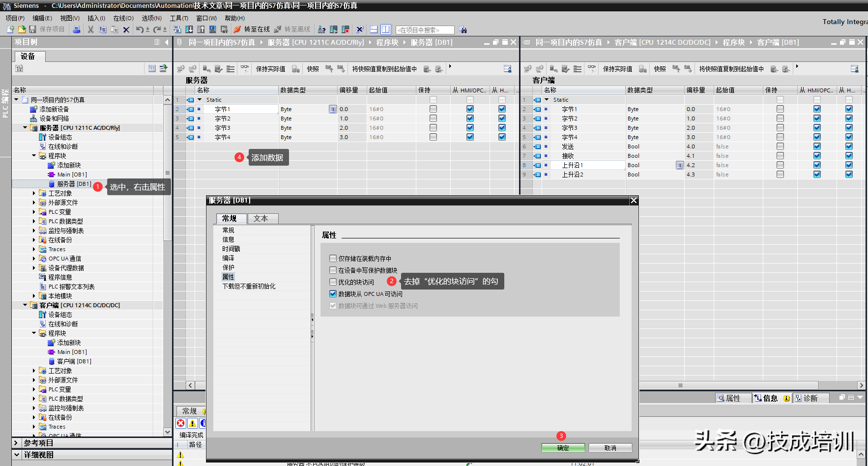Collapse the 详细视图 panel
The width and height of the screenshot is (868, 466).
(x=16, y=455)
